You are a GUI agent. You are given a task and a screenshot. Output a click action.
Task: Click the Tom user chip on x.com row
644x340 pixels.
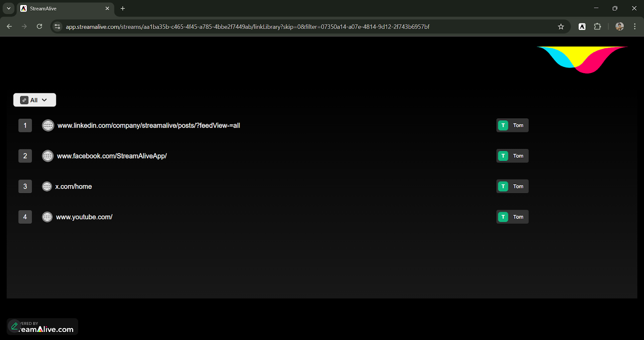point(512,186)
